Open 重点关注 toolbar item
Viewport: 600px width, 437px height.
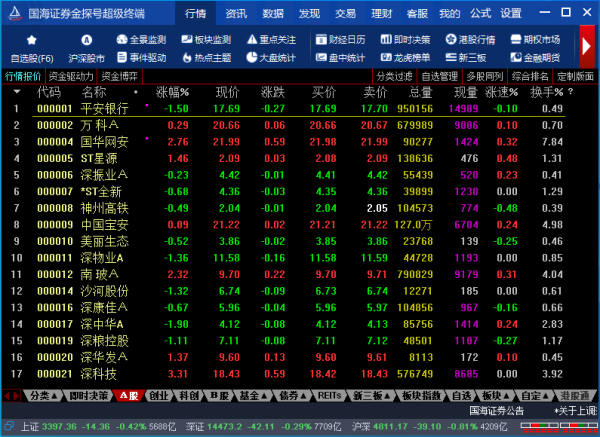point(271,39)
